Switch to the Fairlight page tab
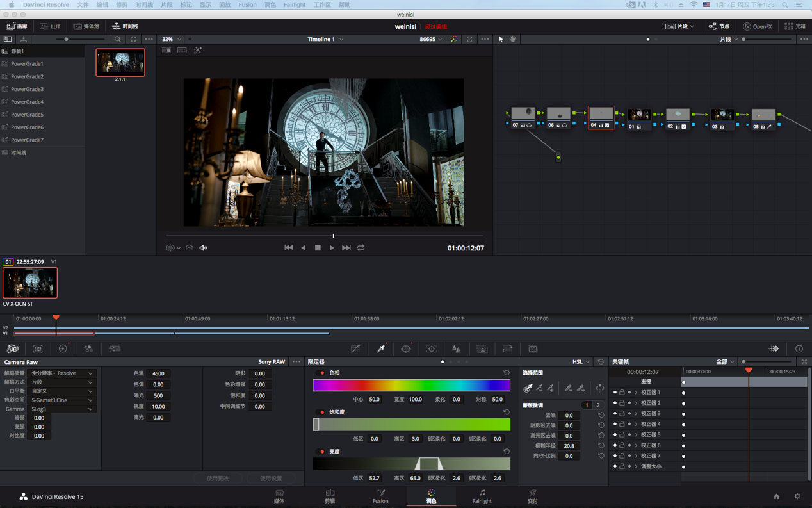812x508 pixels. (x=482, y=496)
